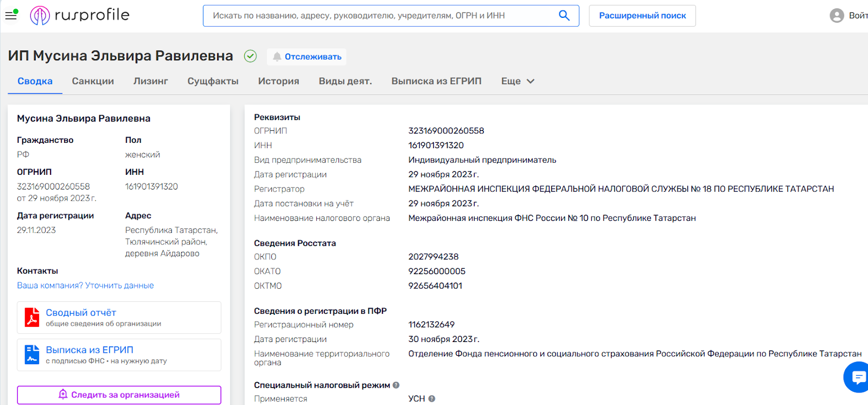Screen dimensions: 868x405
Task: Expand the Еще dropdown menu
Action: (518, 81)
